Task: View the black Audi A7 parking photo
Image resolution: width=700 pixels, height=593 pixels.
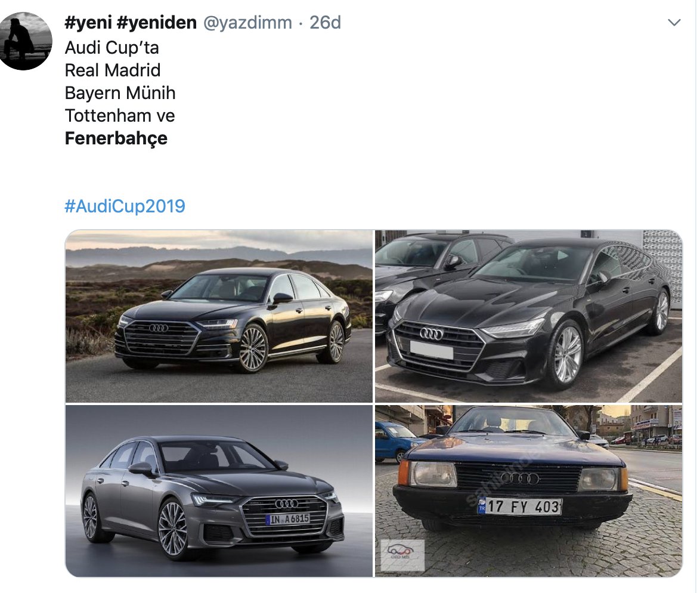Action: [x=528, y=316]
